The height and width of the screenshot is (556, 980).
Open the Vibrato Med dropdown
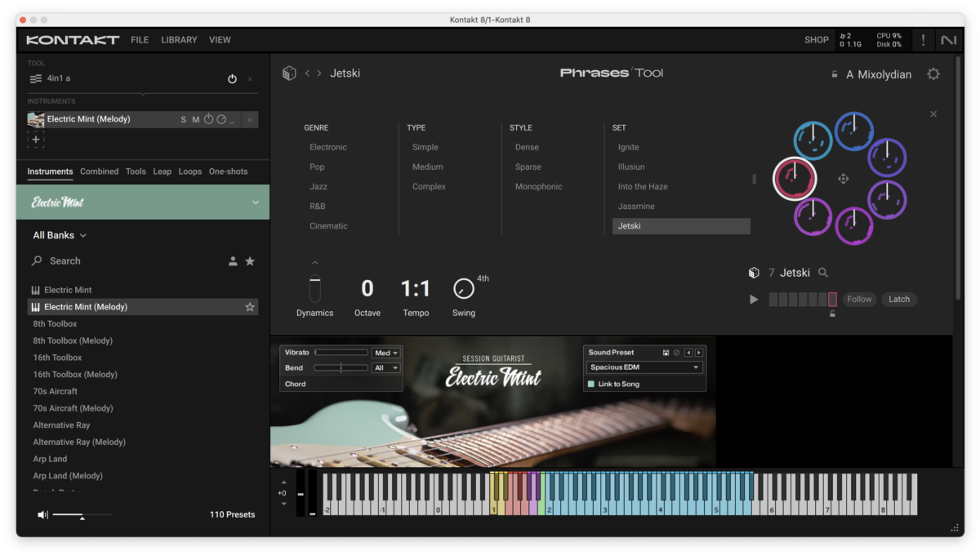pyautogui.click(x=385, y=354)
